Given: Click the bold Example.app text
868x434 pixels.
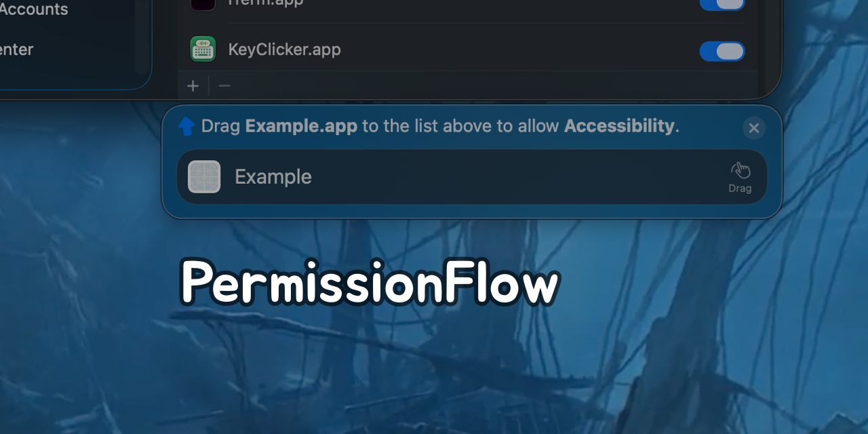Looking at the screenshot, I should point(301,126).
